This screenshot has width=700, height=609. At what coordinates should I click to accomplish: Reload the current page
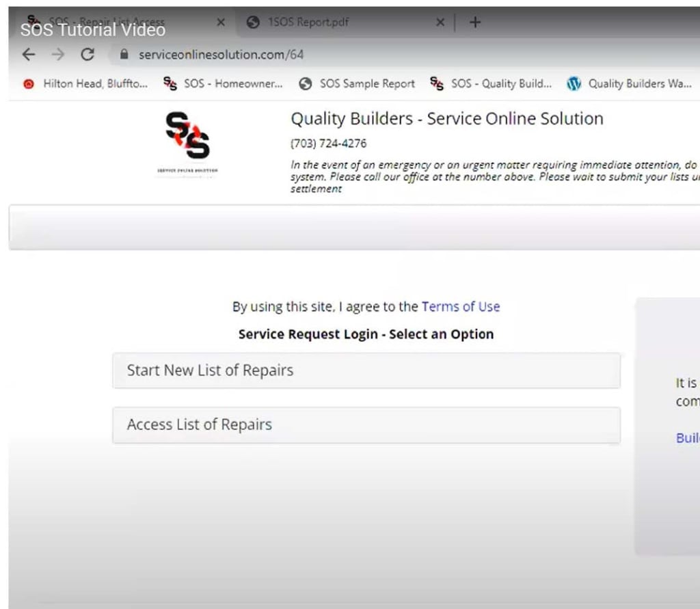point(87,55)
